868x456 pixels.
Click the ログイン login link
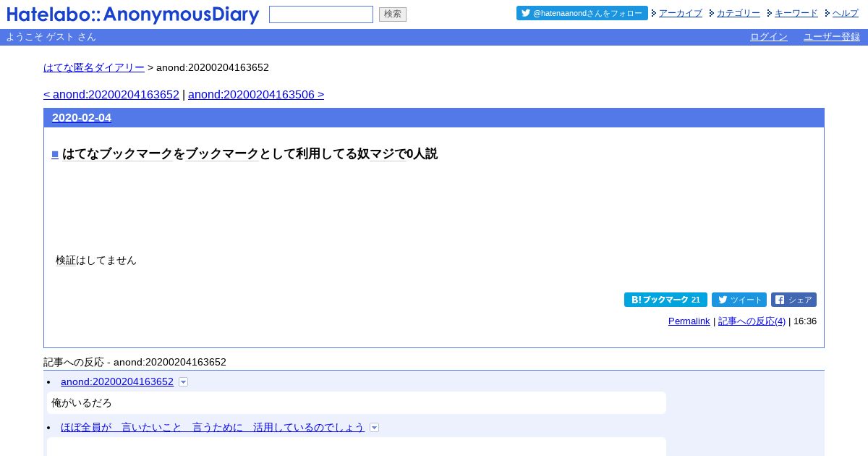[x=769, y=37]
